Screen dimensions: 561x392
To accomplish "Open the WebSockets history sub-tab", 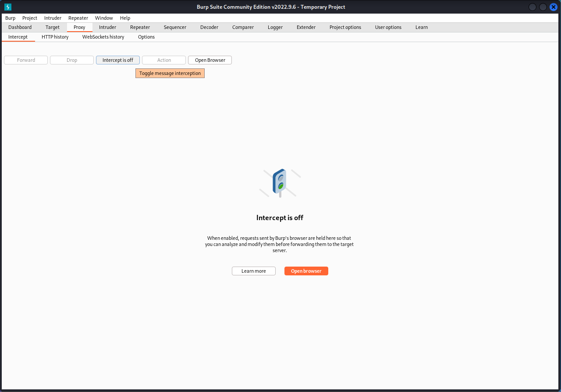I will 103,37.
